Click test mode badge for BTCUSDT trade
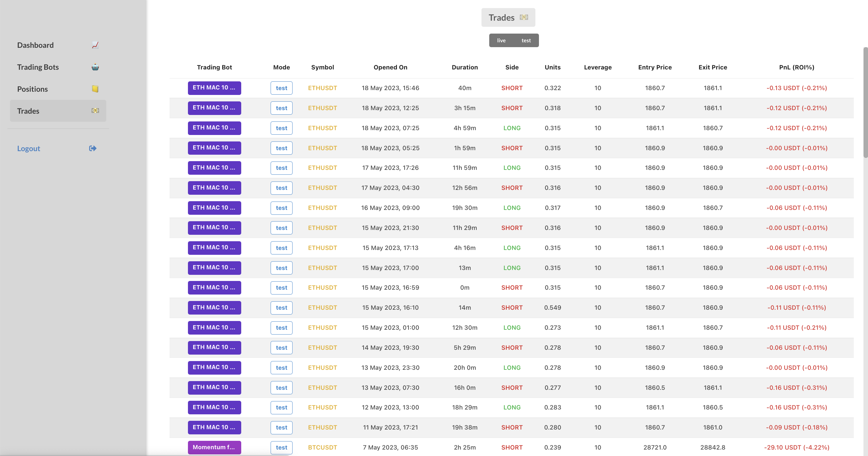 pos(281,447)
